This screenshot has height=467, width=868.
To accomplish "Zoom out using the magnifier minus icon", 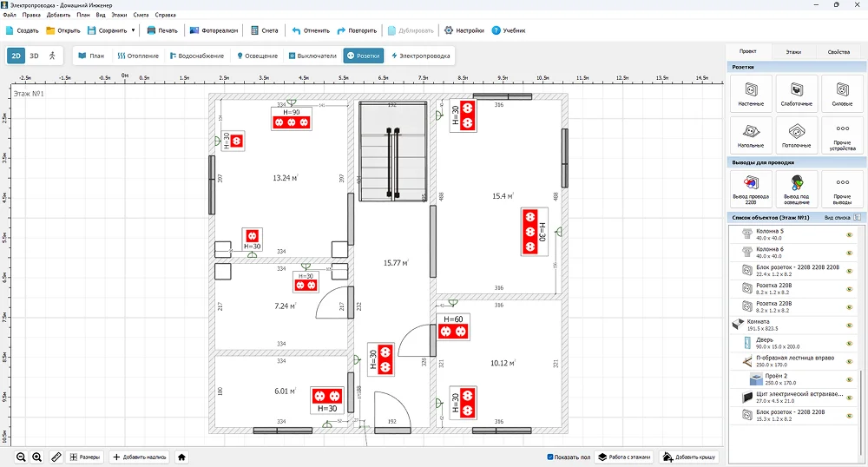I will [21, 457].
